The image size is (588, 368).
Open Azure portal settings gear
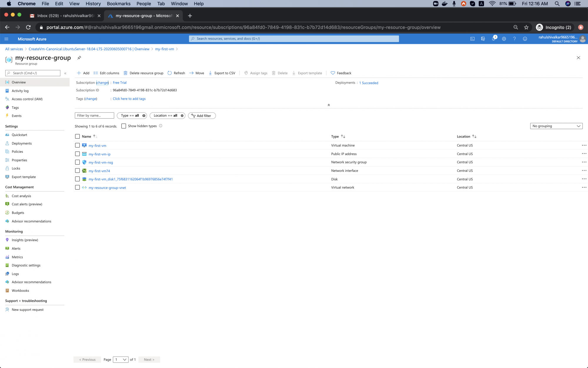point(504,39)
